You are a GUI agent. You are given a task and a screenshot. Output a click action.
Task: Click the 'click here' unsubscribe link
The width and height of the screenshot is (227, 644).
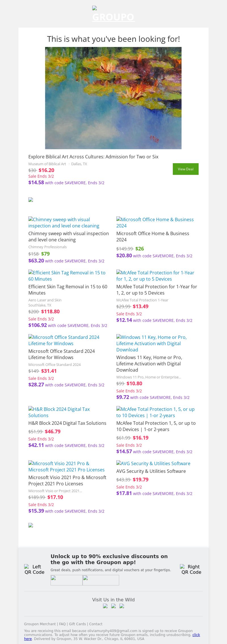[196, 635]
